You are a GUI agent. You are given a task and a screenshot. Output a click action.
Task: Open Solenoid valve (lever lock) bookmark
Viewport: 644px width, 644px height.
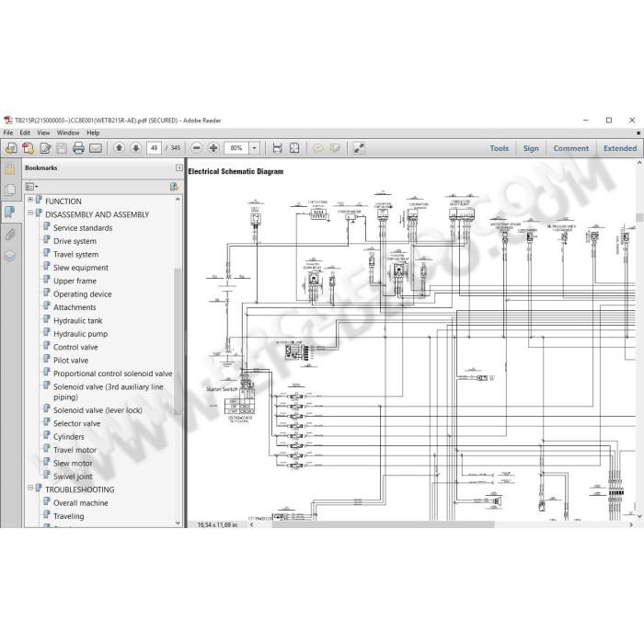(98, 410)
